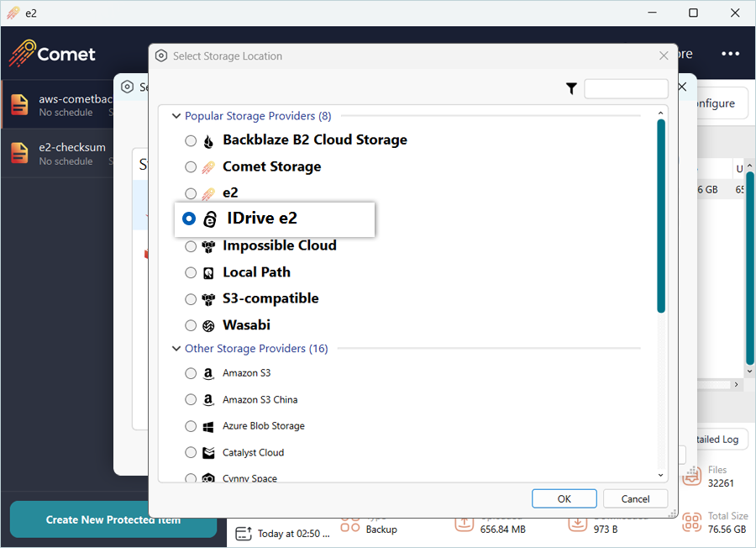This screenshot has height=548, width=756.
Task: Click the Comet Storage comet icon
Action: coord(208,167)
